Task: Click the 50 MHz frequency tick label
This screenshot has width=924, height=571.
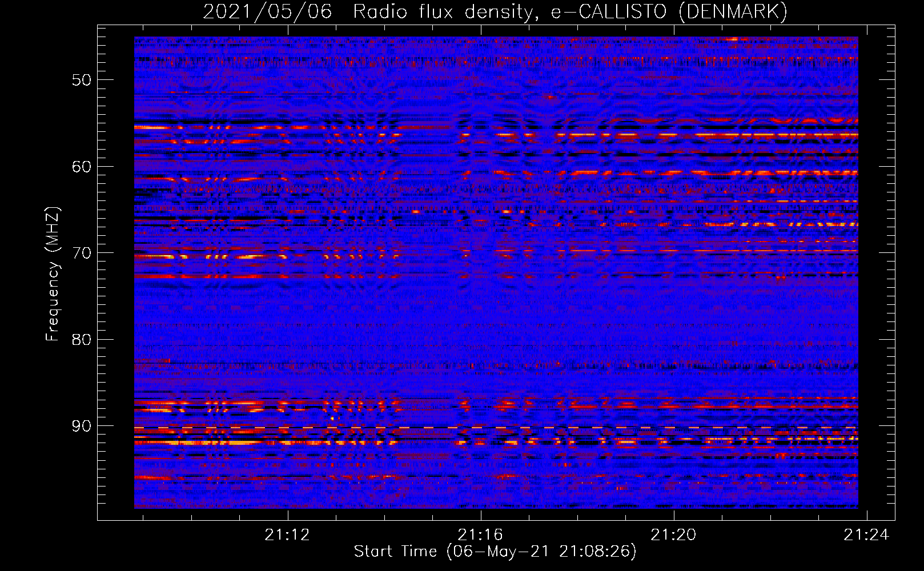Action: [x=82, y=80]
